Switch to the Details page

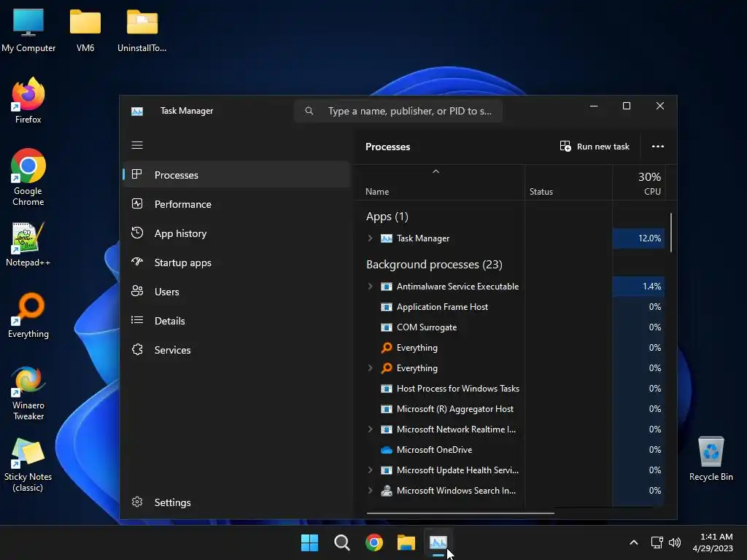237,321
